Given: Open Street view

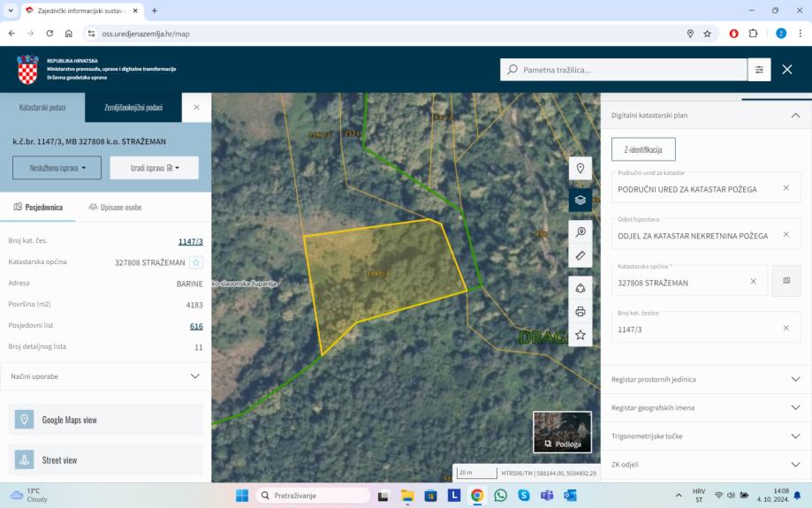Looking at the screenshot, I should pos(106,459).
